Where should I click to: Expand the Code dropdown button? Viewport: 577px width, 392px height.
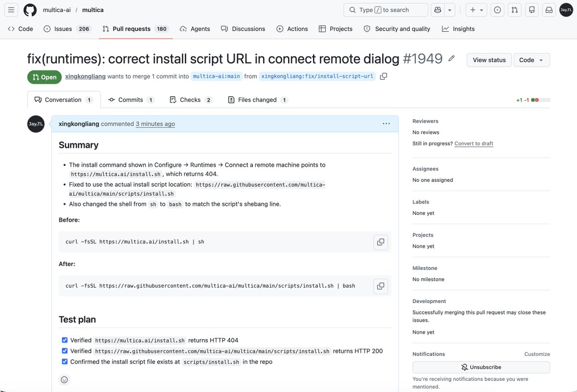(531, 60)
